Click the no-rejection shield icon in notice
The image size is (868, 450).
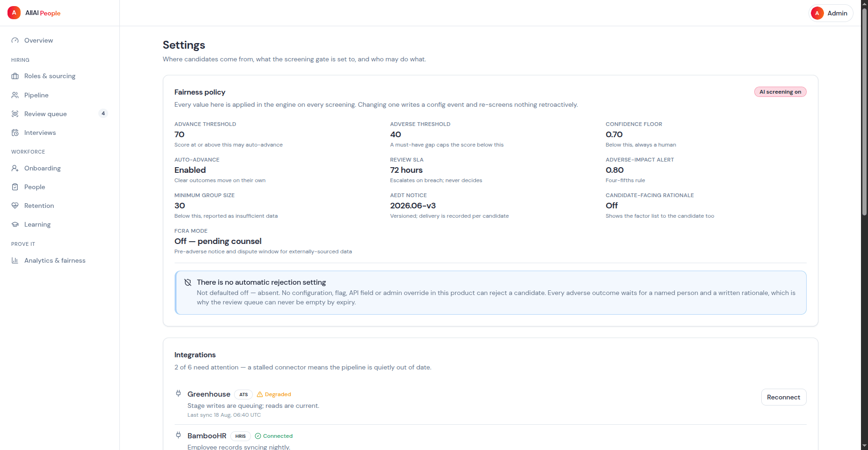pyautogui.click(x=188, y=282)
